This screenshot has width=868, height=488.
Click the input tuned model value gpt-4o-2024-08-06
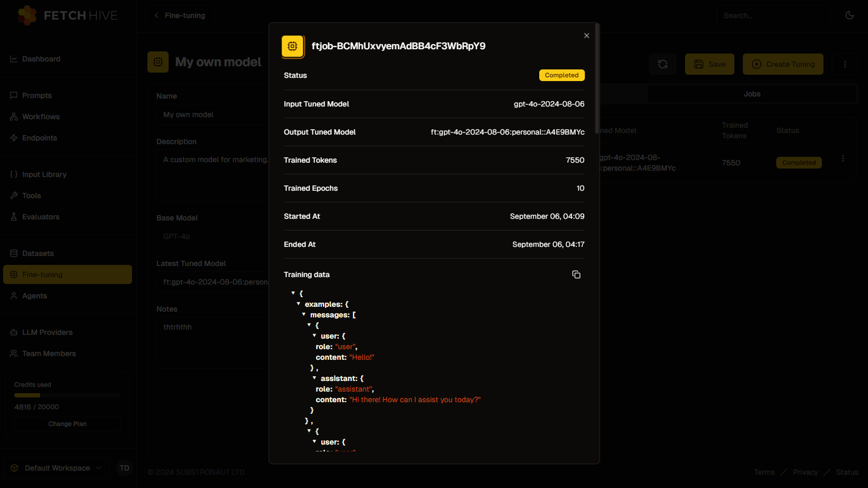click(x=549, y=104)
